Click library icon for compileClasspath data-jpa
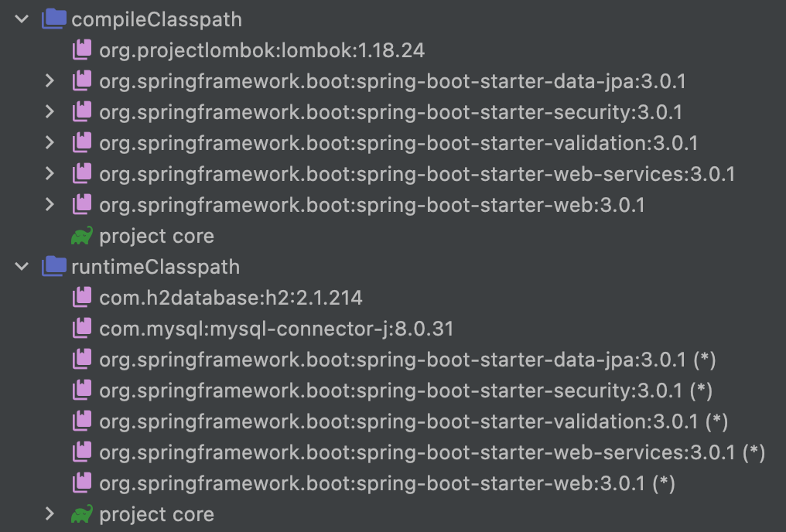786x532 pixels. 82,80
